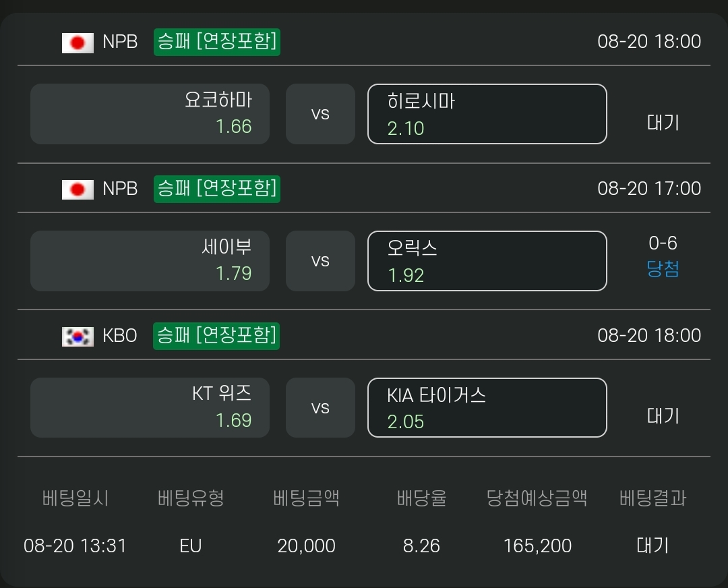The width and height of the screenshot is (728, 588).
Task: Select the 요코하마 1.66 odds box
Action: [150, 114]
